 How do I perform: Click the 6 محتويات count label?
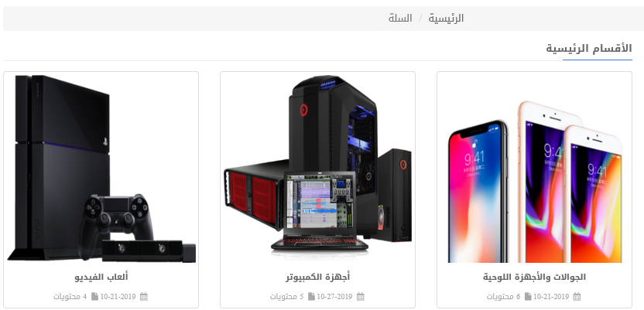pos(504,296)
